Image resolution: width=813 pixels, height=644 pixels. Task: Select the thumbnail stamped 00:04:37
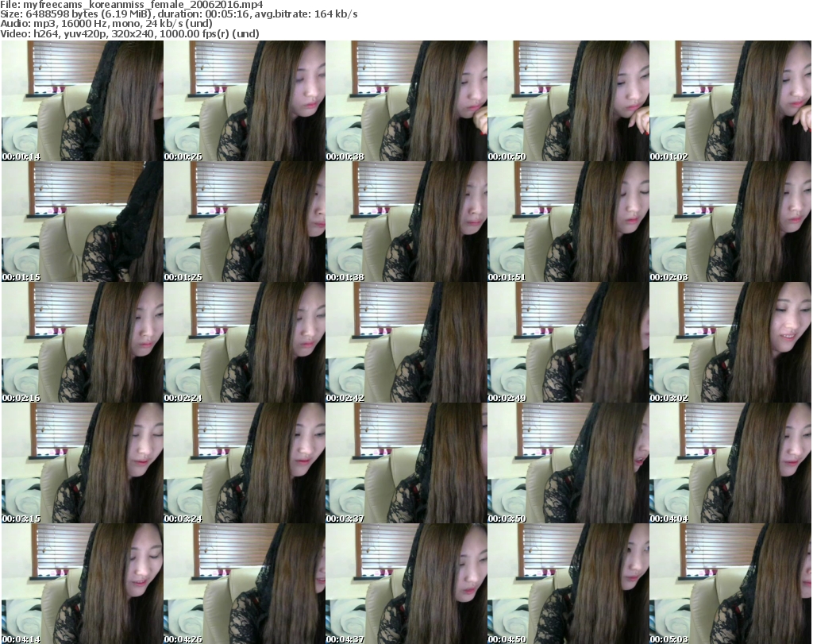pyautogui.click(x=406, y=584)
